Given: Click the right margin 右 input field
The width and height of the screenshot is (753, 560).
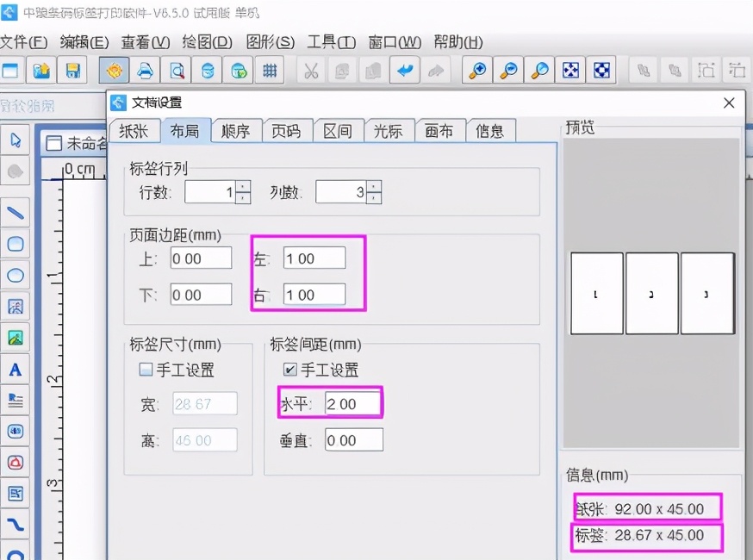Looking at the screenshot, I should (x=314, y=295).
